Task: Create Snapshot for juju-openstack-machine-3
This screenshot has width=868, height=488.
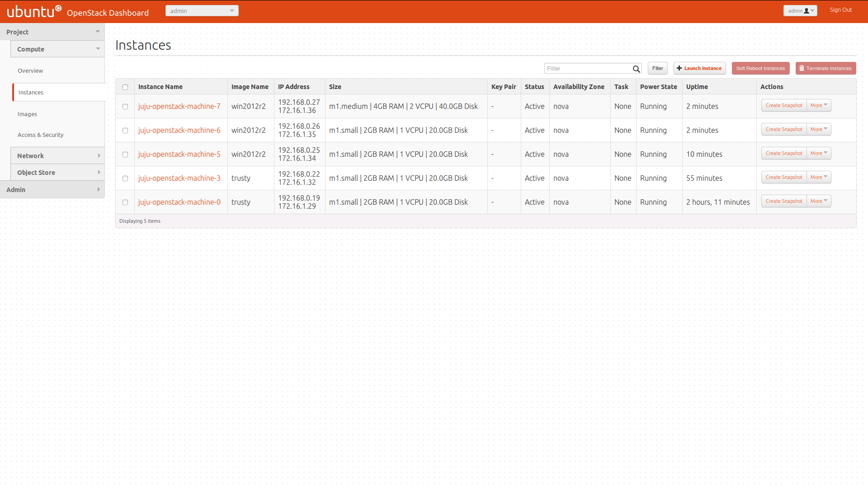Action: coord(784,177)
